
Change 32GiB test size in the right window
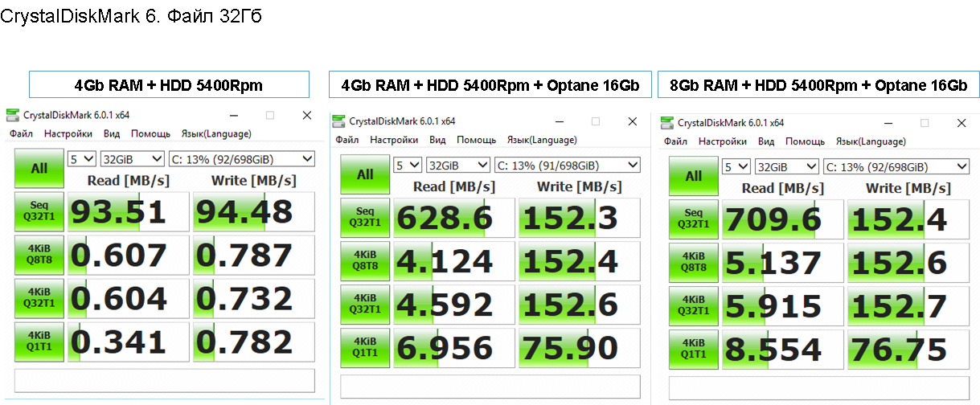pyautogui.click(x=786, y=166)
